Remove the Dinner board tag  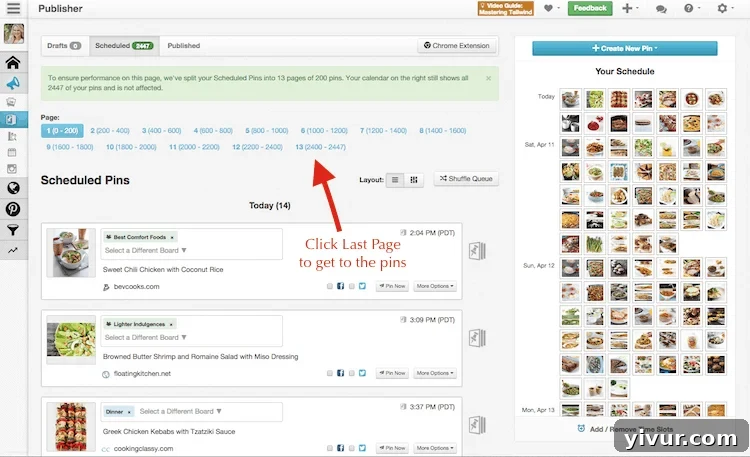[129, 412]
